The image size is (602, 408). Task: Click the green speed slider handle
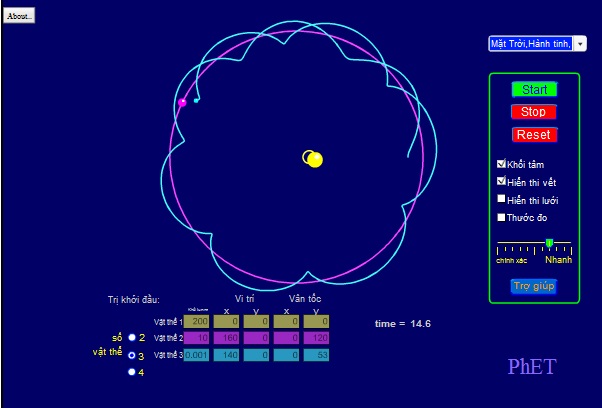[549, 243]
